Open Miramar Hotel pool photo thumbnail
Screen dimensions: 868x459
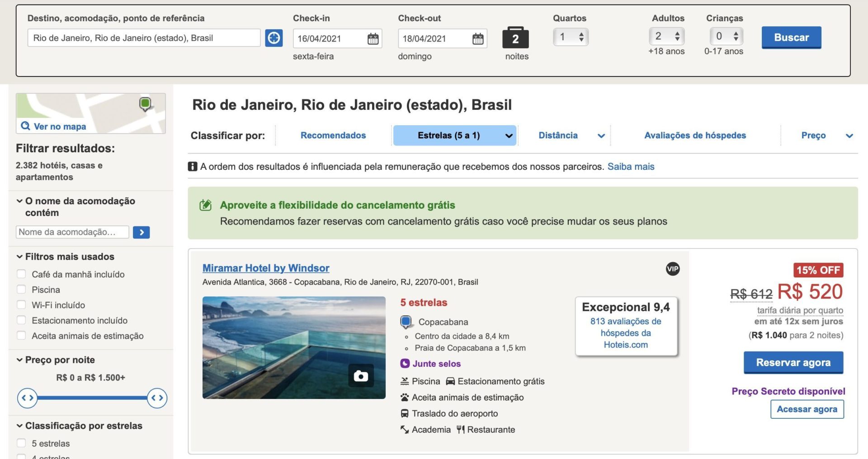pyautogui.click(x=294, y=347)
